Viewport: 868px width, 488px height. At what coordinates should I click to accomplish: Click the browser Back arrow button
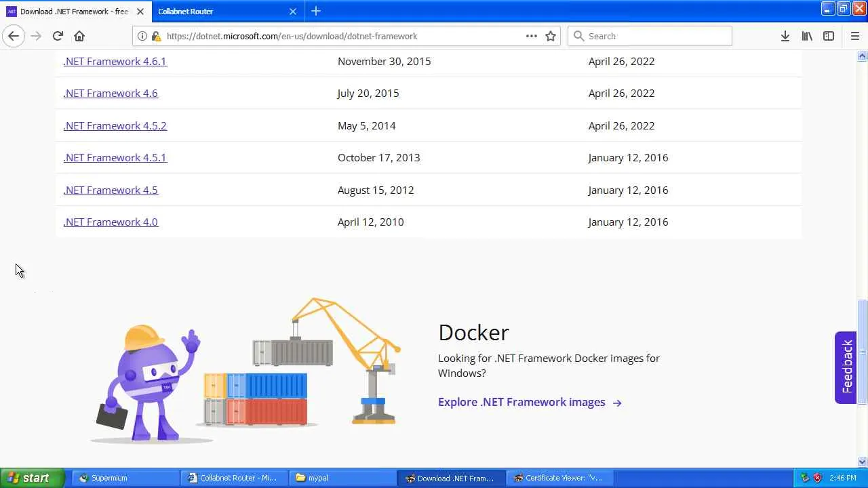[14, 36]
